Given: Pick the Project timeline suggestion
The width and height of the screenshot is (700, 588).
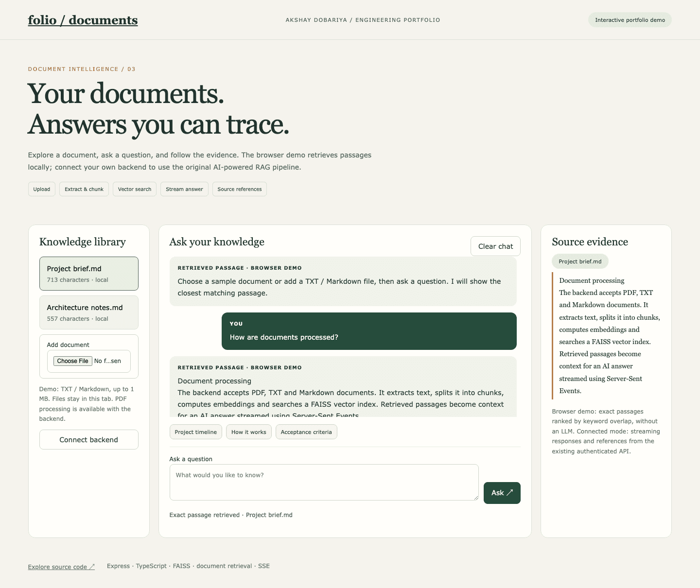Looking at the screenshot, I should pyautogui.click(x=196, y=432).
